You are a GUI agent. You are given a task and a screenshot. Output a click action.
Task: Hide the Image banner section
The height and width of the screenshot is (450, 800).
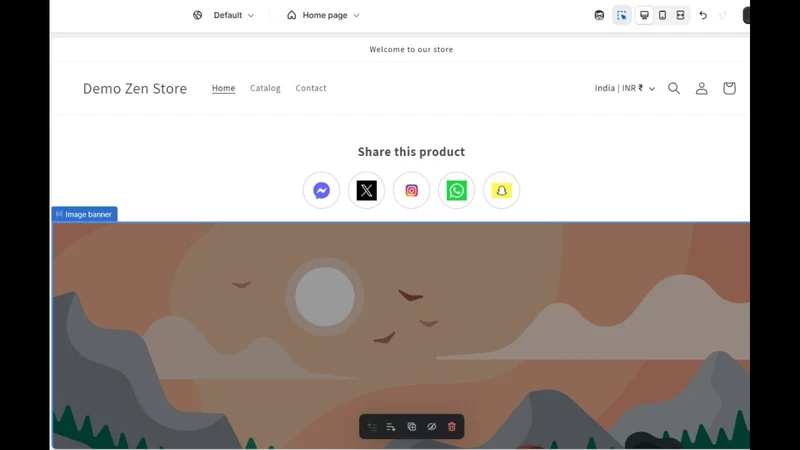432,427
